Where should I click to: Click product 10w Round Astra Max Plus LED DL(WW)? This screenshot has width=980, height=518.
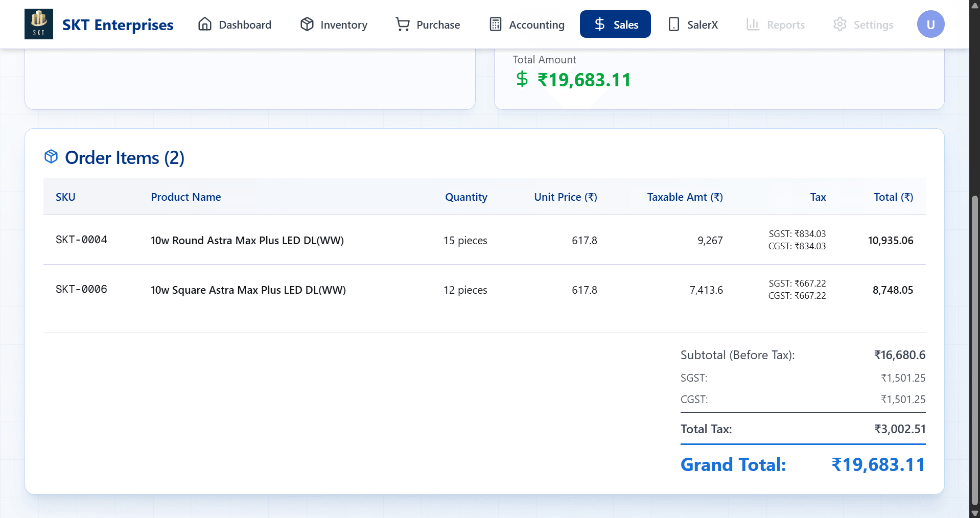coord(247,240)
